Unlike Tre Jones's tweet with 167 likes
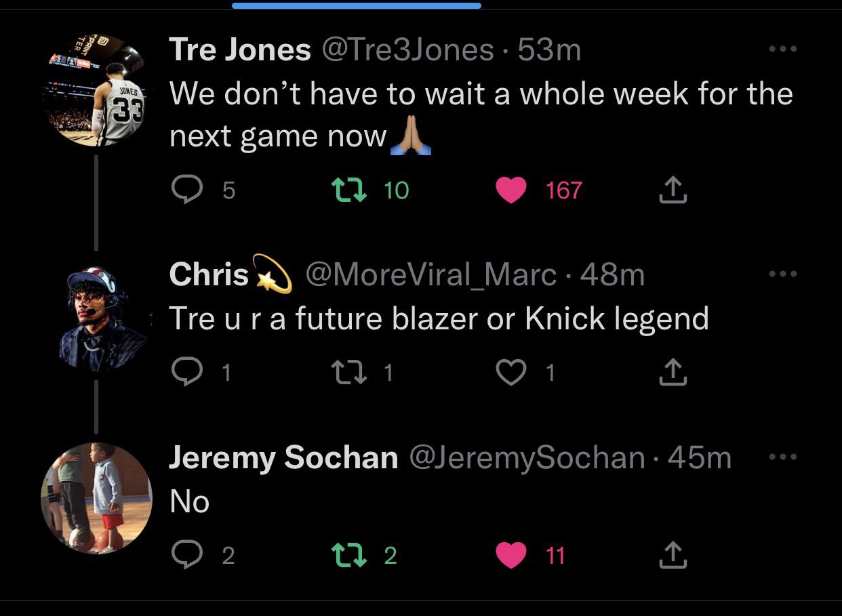The height and width of the screenshot is (616, 842). coord(511,190)
